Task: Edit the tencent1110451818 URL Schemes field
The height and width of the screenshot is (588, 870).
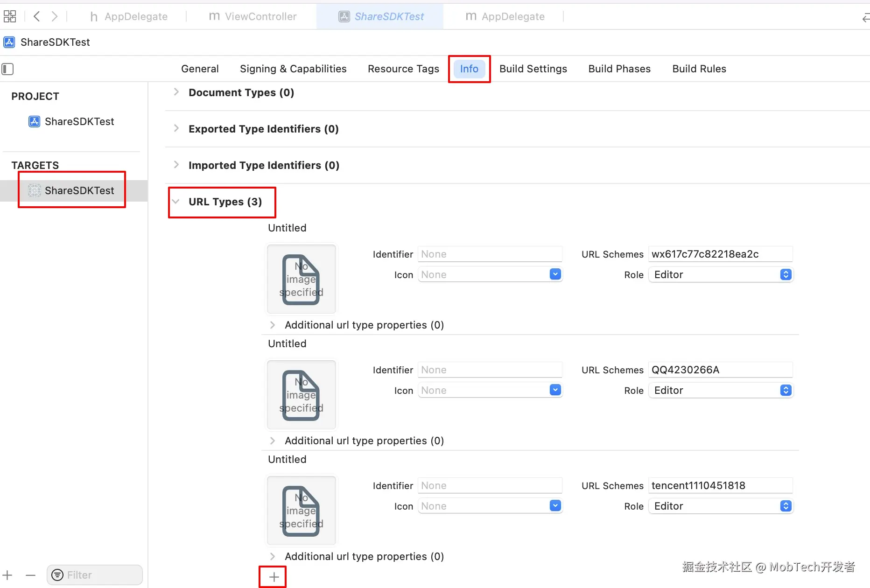Action: point(721,485)
